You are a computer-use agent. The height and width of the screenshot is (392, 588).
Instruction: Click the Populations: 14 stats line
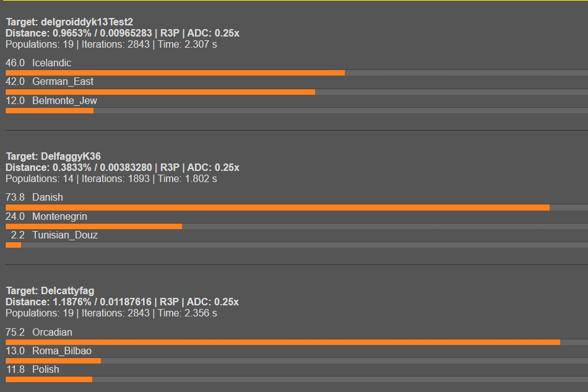111,179
